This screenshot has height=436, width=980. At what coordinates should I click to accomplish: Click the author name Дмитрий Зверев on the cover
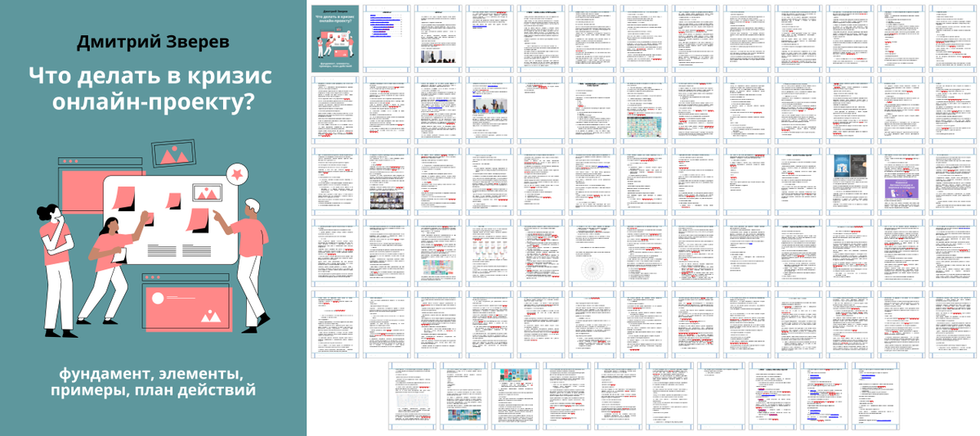pos(153,43)
